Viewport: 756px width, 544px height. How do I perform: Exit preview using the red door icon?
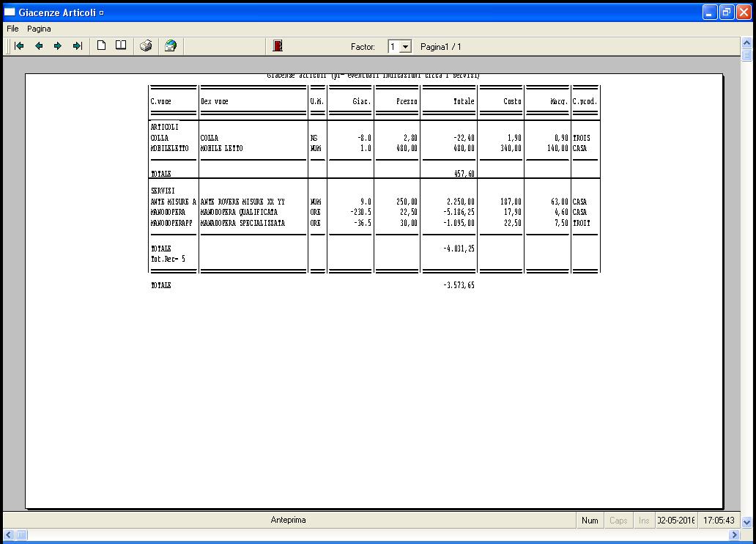point(278,46)
